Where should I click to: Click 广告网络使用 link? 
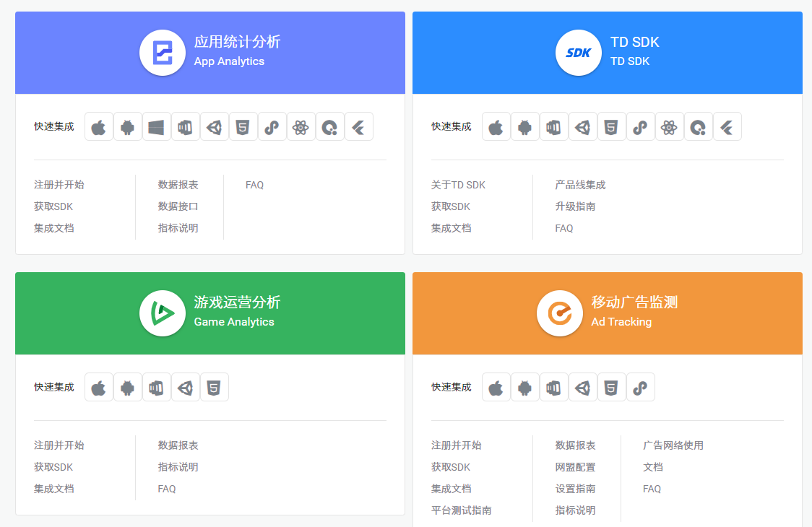673,445
